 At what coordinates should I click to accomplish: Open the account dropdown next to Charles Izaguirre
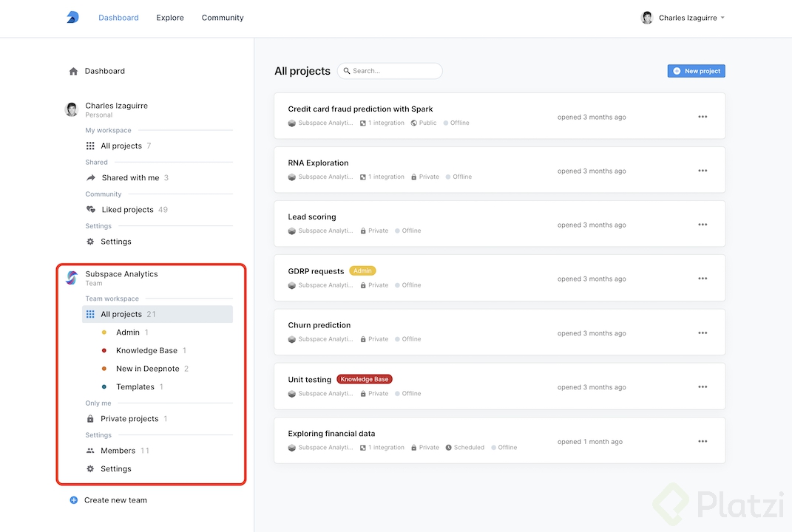coord(722,17)
